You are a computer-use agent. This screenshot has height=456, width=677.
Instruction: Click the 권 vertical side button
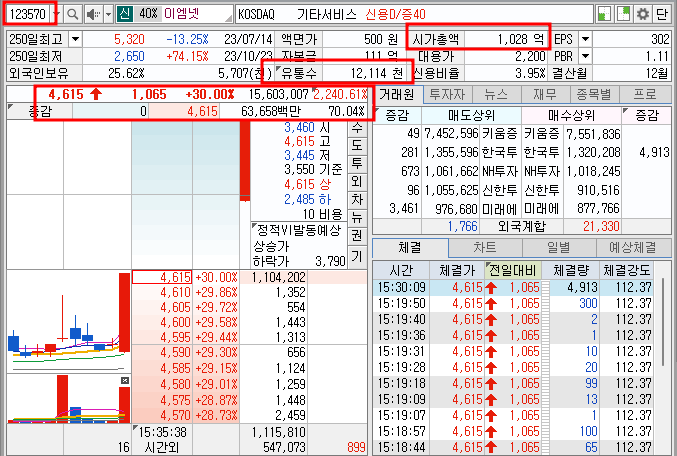tap(357, 236)
